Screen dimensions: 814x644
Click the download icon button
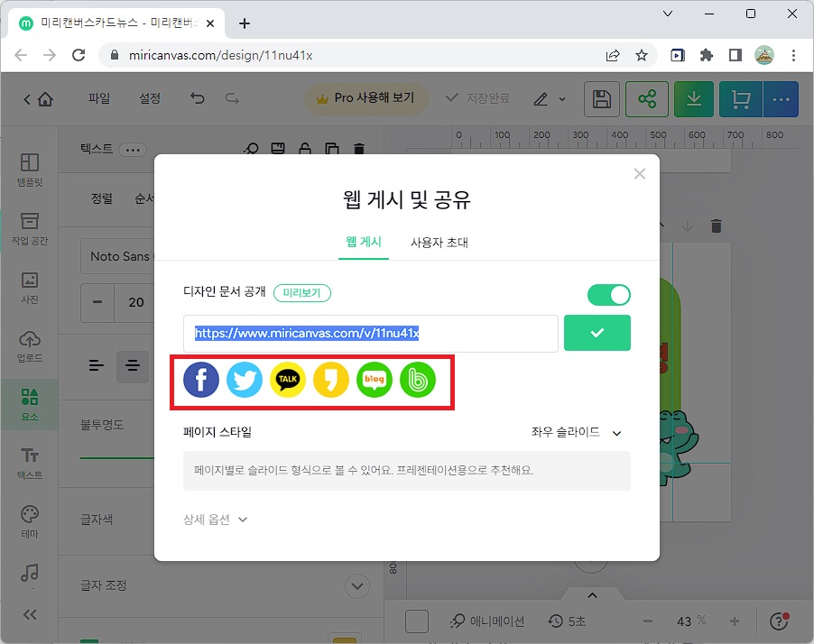point(694,98)
